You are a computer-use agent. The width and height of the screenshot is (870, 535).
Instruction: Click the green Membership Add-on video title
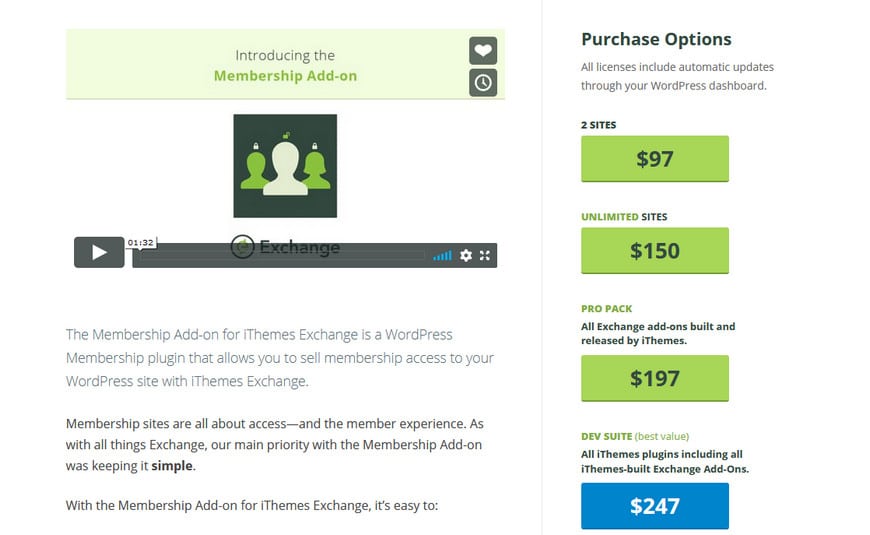coord(285,76)
